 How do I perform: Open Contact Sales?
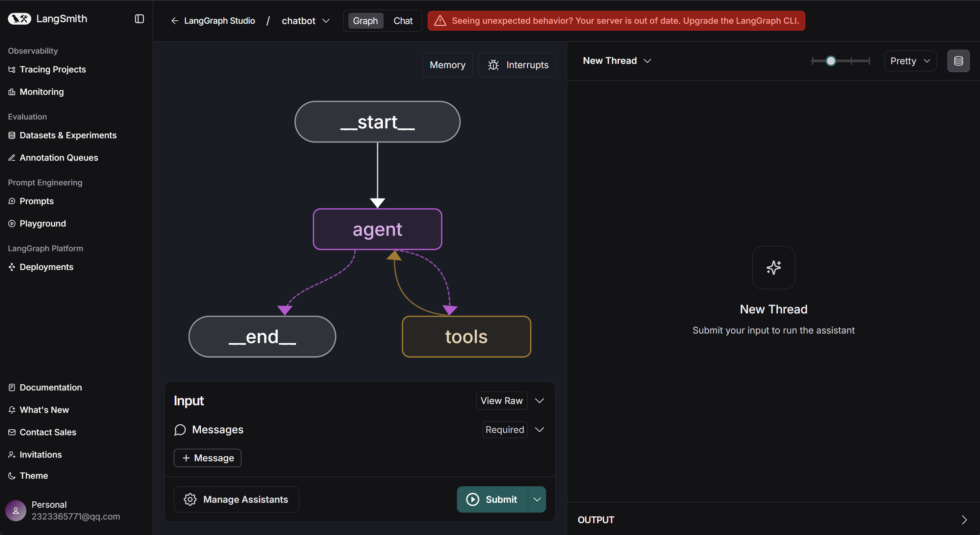point(48,432)
